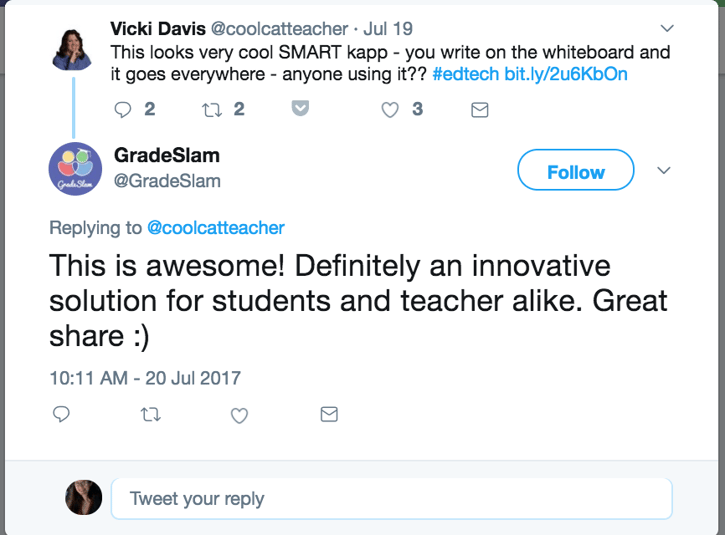Open the bit.ly/2u6KbOn link

[567, 75]
